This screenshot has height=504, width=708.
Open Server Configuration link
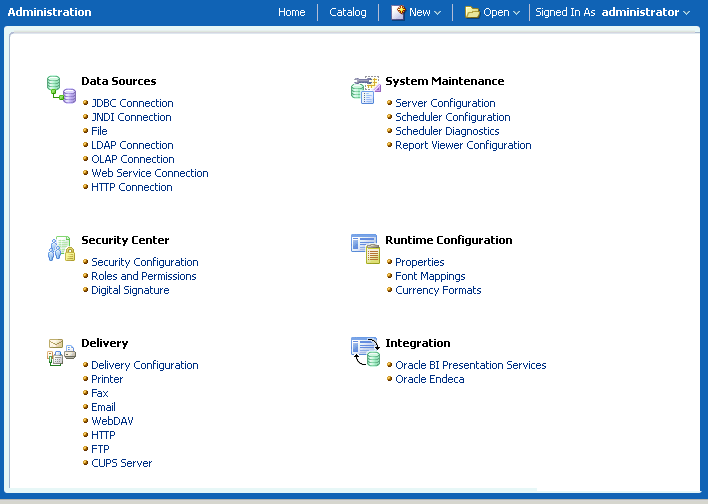(445, 103)
